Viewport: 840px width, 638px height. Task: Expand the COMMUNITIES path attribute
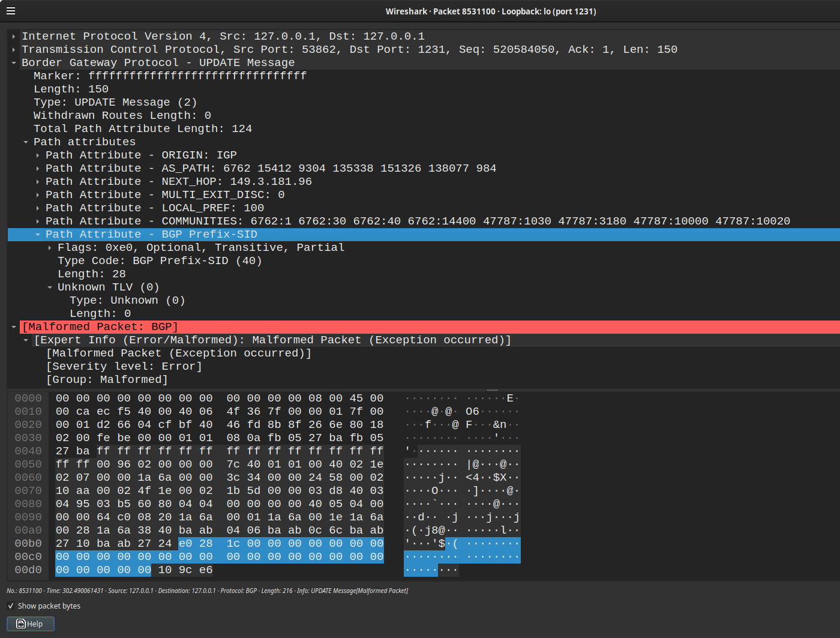(x=38, y=221)
